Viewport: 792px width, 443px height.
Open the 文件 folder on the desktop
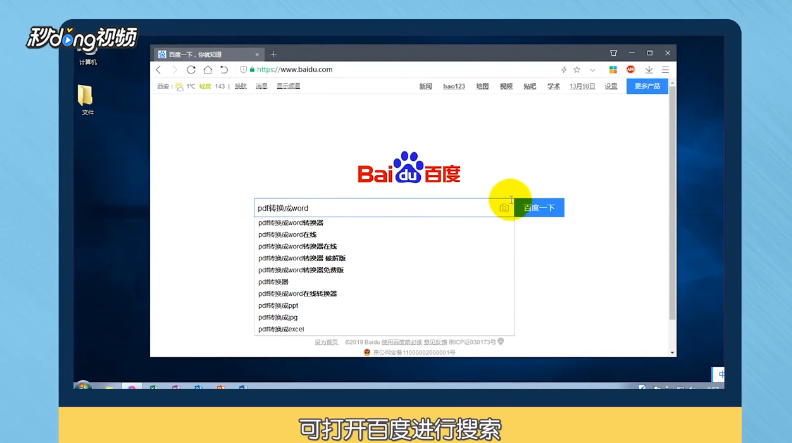[86, 100]
